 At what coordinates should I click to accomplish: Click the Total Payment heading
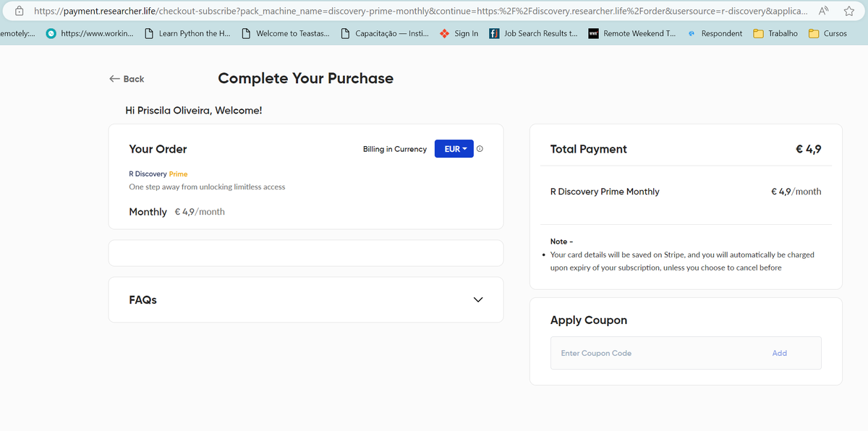click(x=589, y=149)
